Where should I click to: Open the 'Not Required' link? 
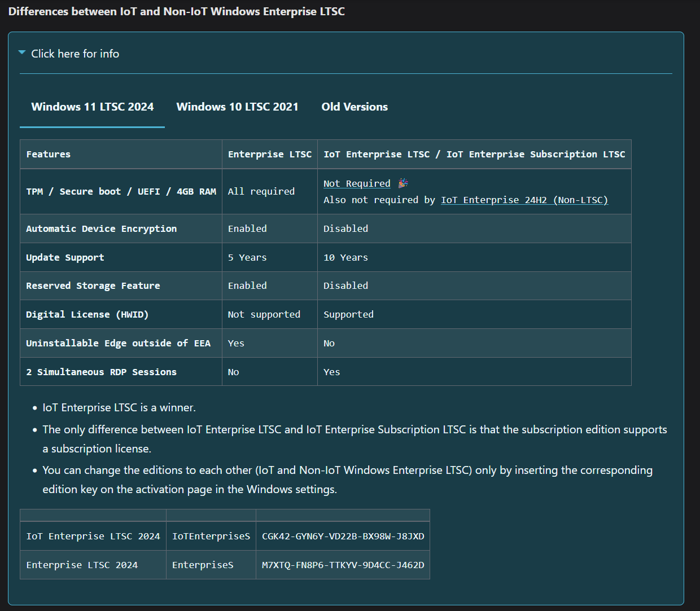pos(357,183)
